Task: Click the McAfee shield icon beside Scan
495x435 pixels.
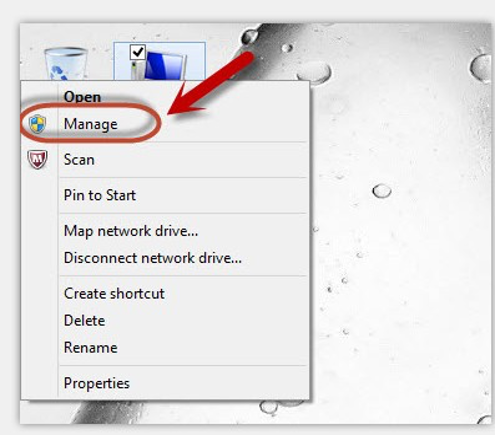Action: (x=37, y=159)
